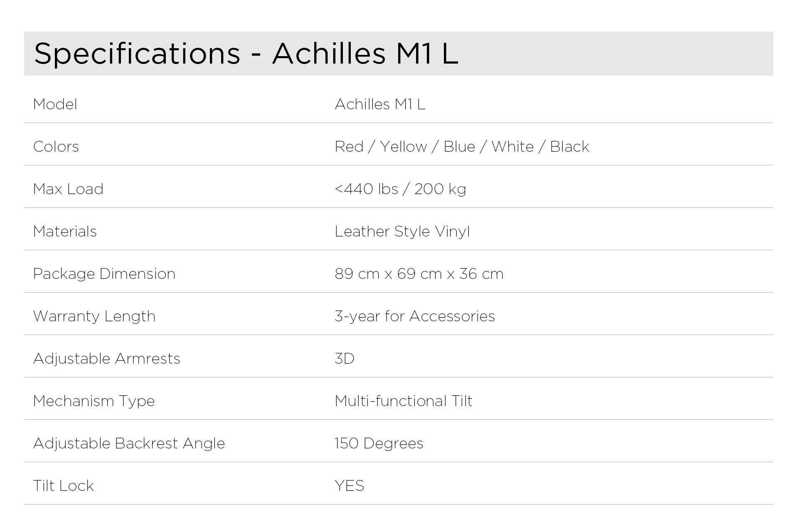The height and width of the screenshot is (532, 798).
Task: Select the Leather Style Vinyl text
Action: [x=402, y=232]
